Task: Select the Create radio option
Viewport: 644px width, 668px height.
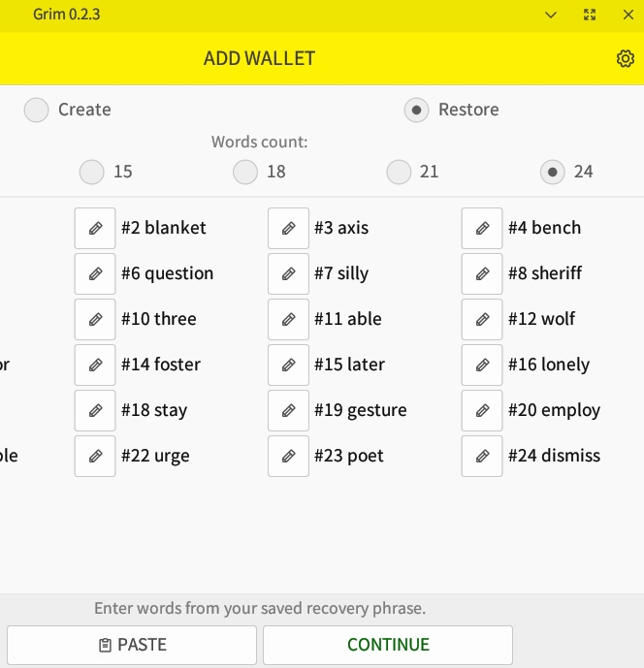Action: (37, 111)
